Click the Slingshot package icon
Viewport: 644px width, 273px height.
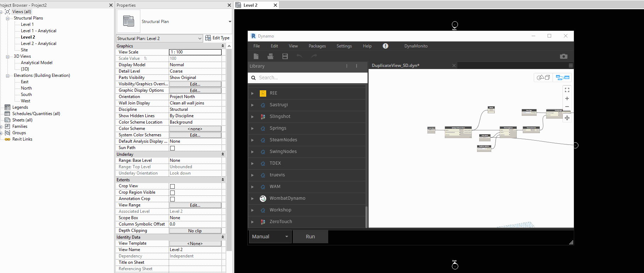pos(263,116)
